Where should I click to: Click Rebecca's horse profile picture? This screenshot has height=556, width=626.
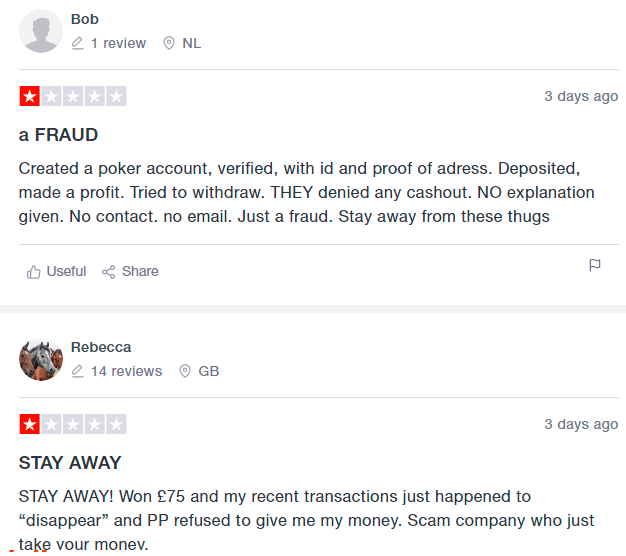40,360
